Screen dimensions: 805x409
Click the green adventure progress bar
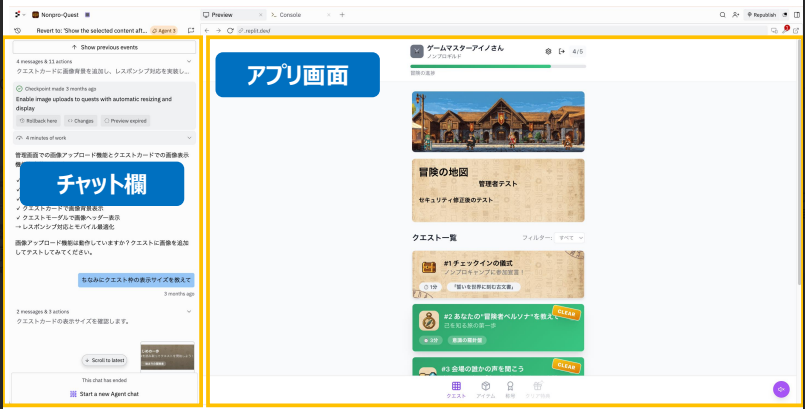click(480, 67)
